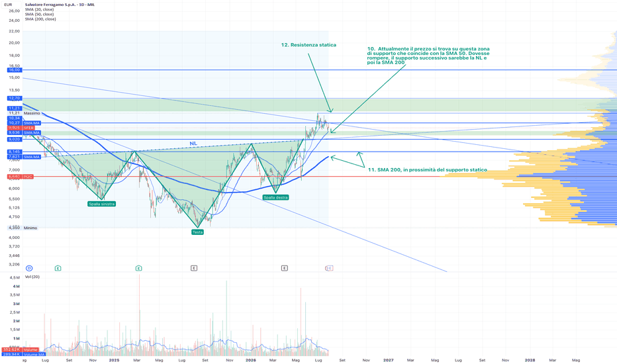
Task: Click the 16,00 horizontal line price label
Action: (14, 69)
